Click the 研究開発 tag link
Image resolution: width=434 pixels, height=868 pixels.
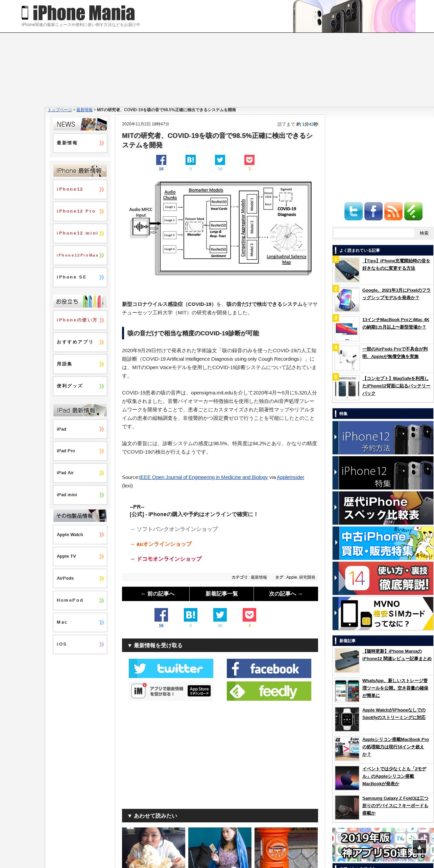(x=307, y=577)
